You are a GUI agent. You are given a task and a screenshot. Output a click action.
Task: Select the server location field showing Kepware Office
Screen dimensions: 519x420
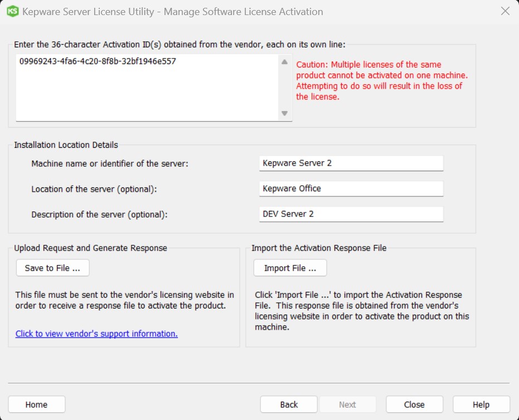pos(351,189)
